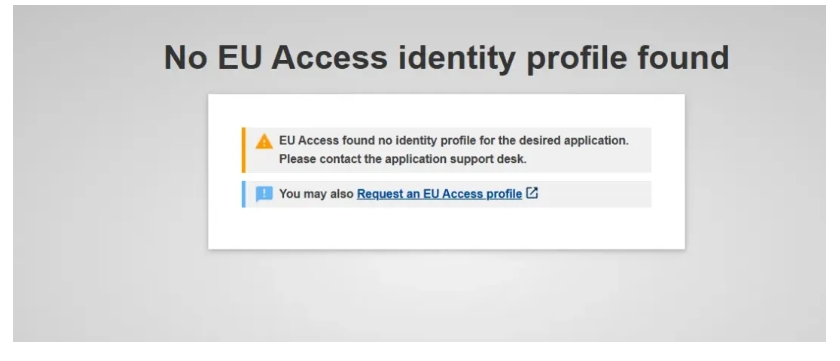Click the EU Access found no identity profile message
The width and height of the screenshot is (840, 361).
pyautogui.click(x=454, y=141)
